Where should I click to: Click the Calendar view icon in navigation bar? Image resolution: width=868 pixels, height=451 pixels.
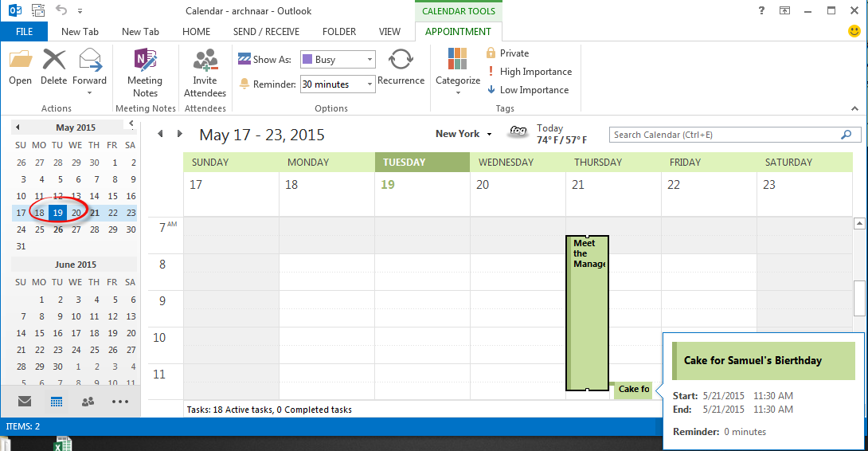(x=57, y=402)
